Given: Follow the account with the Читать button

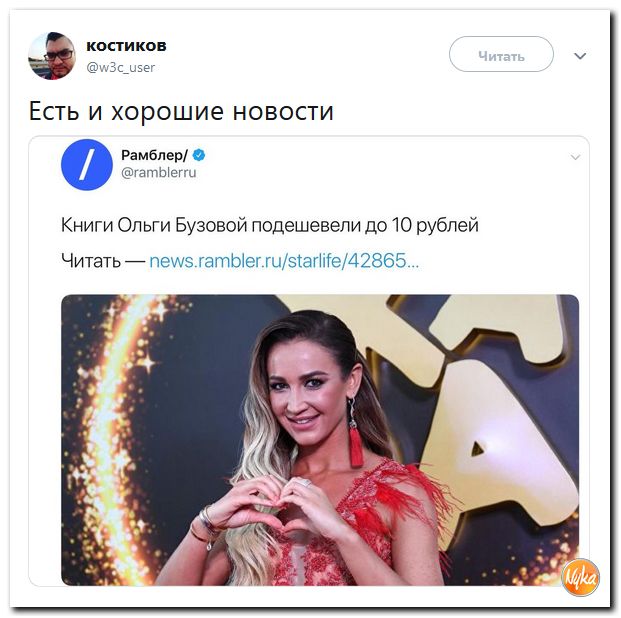Looking at the screenshot, I should click(x=501, y=54).
